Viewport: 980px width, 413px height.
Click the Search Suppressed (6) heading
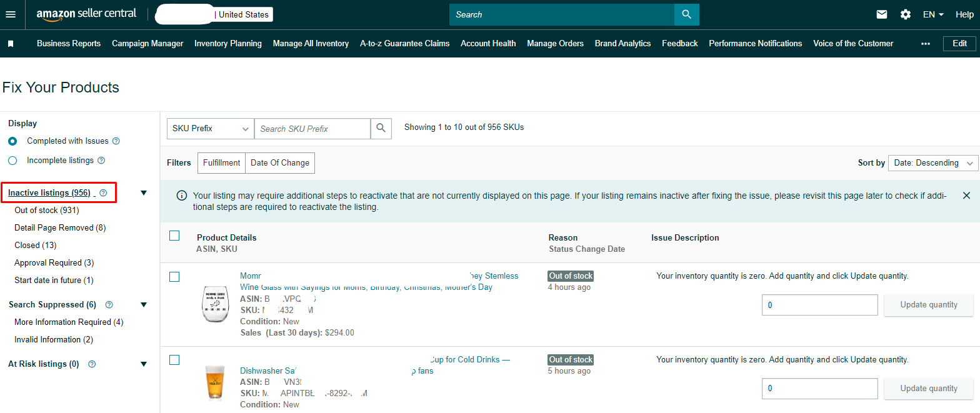click(x=52, y=305)
